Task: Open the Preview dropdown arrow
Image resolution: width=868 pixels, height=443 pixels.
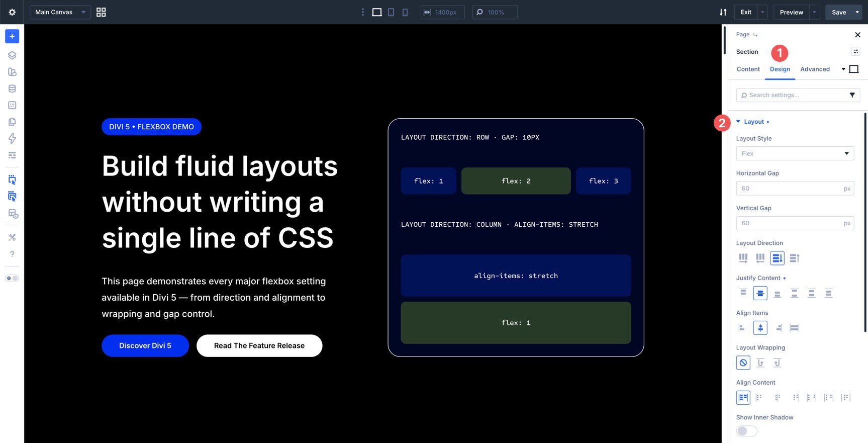Action: coord(814,12)
